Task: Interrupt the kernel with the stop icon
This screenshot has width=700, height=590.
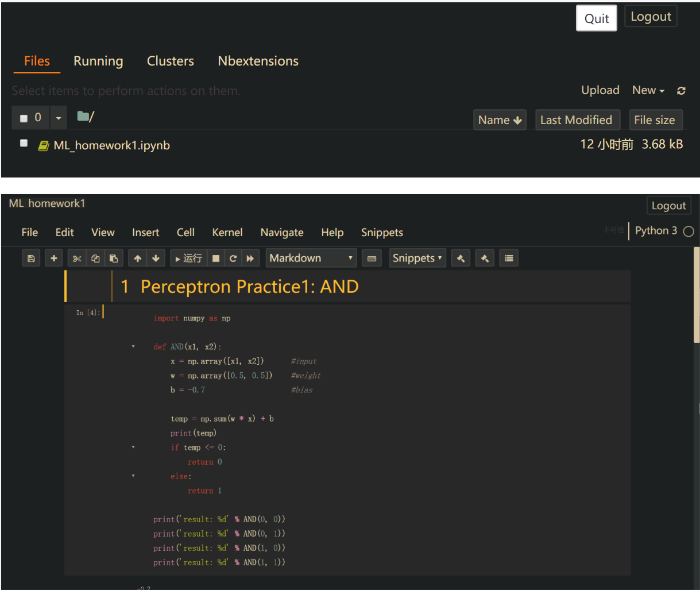Action: (216, 257)
